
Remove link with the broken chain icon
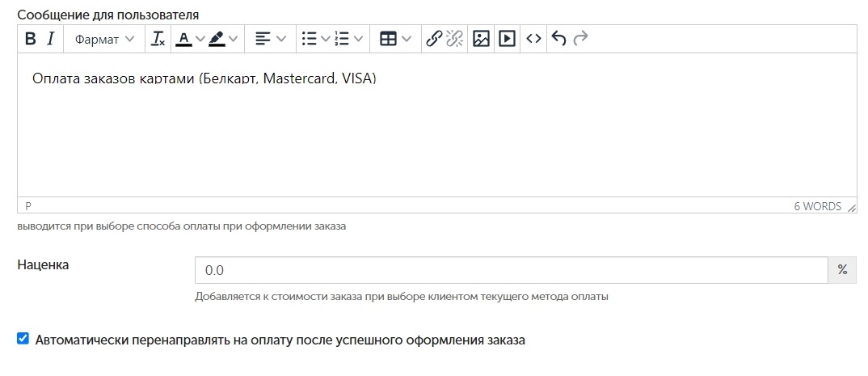pyautogui.click(x=454, y=39)
